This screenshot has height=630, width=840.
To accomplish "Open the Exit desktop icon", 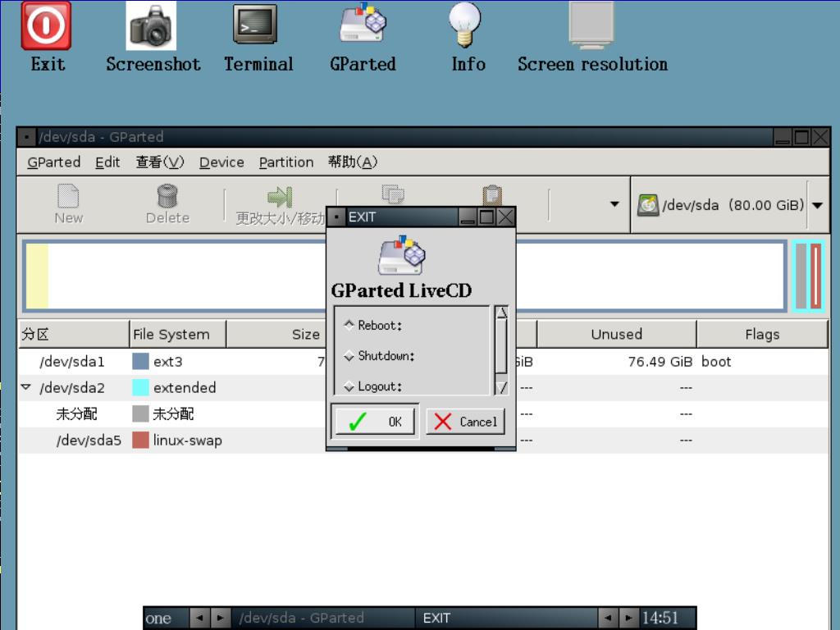I will 46,25.
